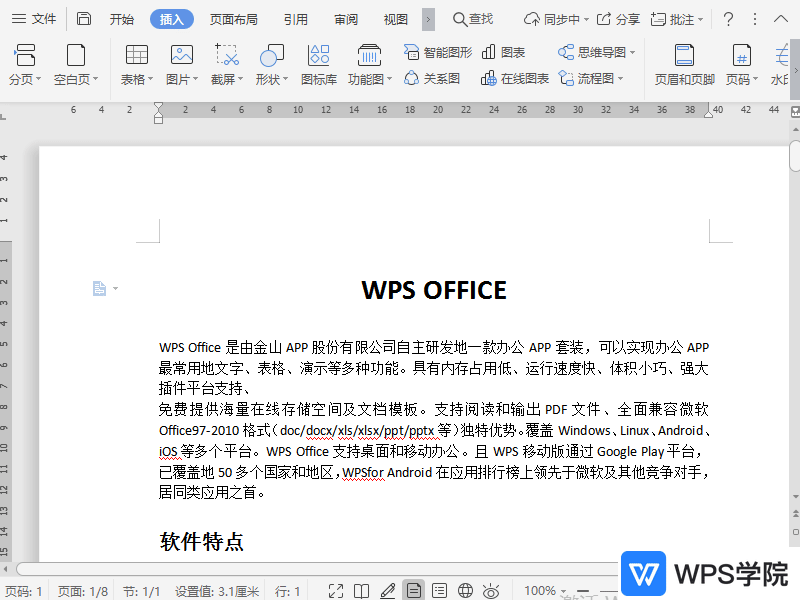Switch to web layout globe icon
The width and height of the screenshot is (800, 600).
tap(465, 591)
